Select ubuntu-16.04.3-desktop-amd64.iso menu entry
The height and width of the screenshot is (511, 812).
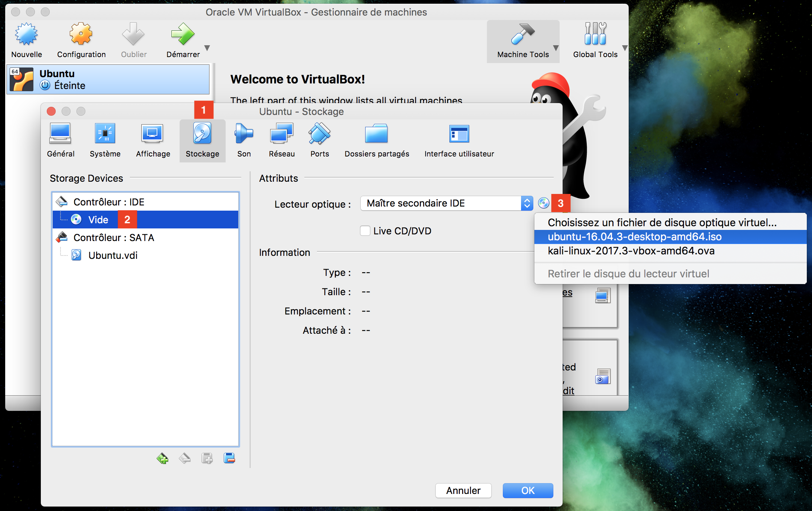[670, 237]
